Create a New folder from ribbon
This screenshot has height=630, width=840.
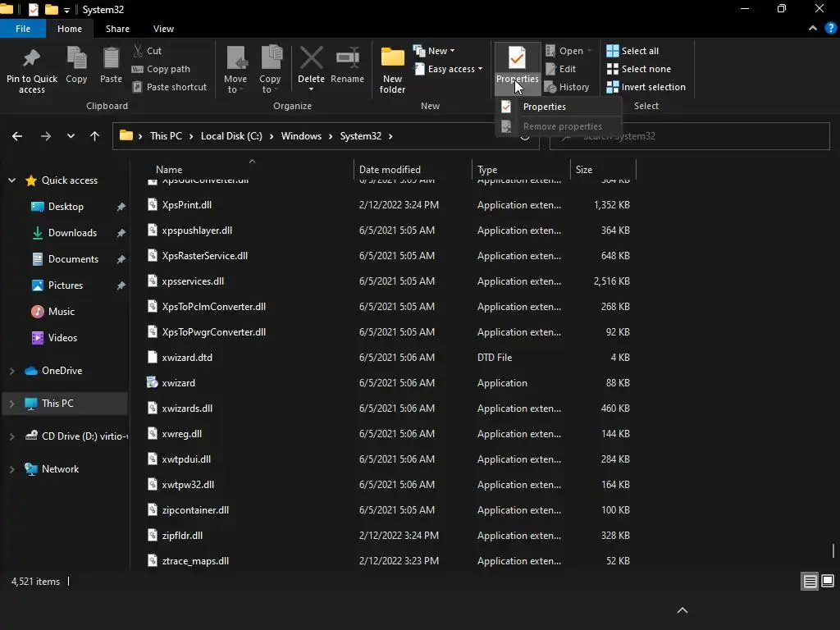tap(393, 71)
